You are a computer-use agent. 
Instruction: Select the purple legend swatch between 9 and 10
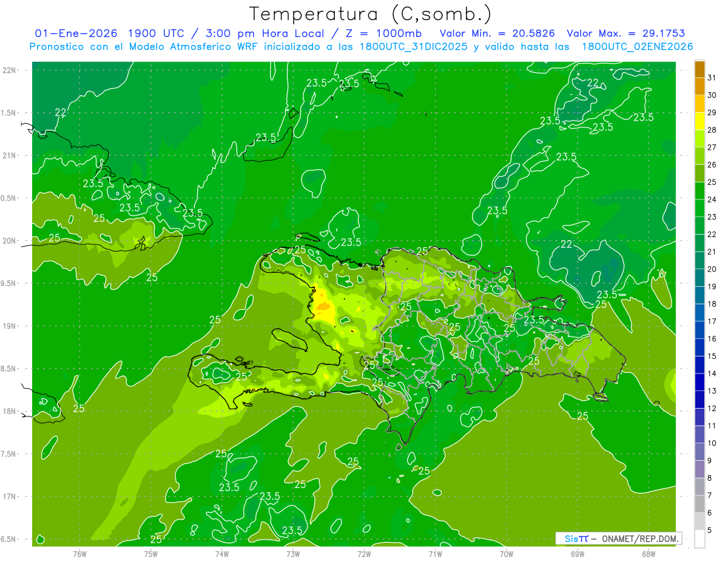pyautogui.click(x=699, y=452)
